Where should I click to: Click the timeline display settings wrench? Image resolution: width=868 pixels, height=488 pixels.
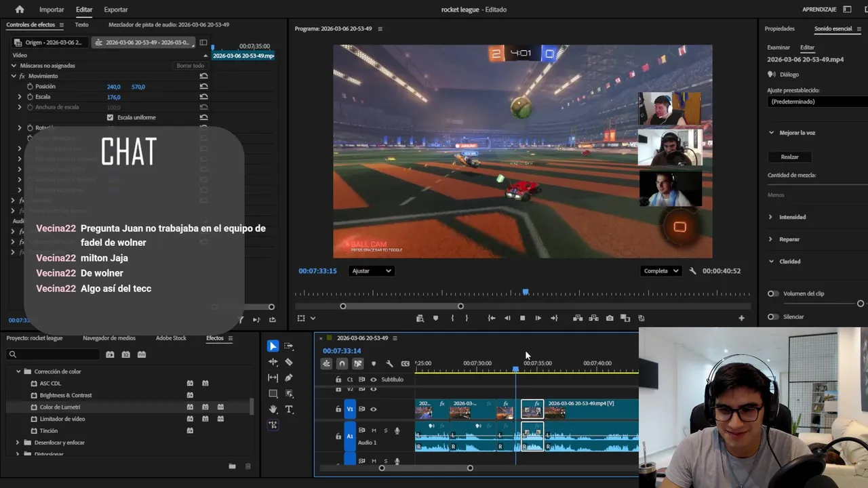coord(389,364)
